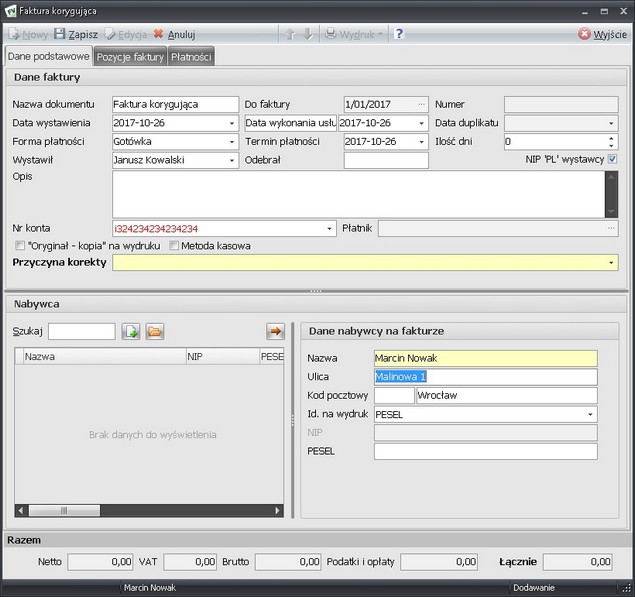Image resolution: width=635 pixels, height=597 pixels.
Task: Click the NIP column header
Action: [x=220, y=355]
